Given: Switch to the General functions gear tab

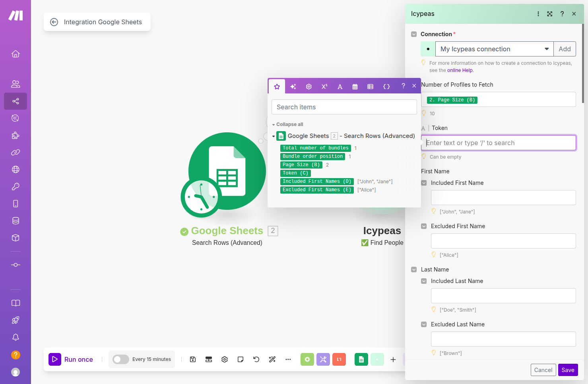Looking at the screenshot, I should point(309,86).
